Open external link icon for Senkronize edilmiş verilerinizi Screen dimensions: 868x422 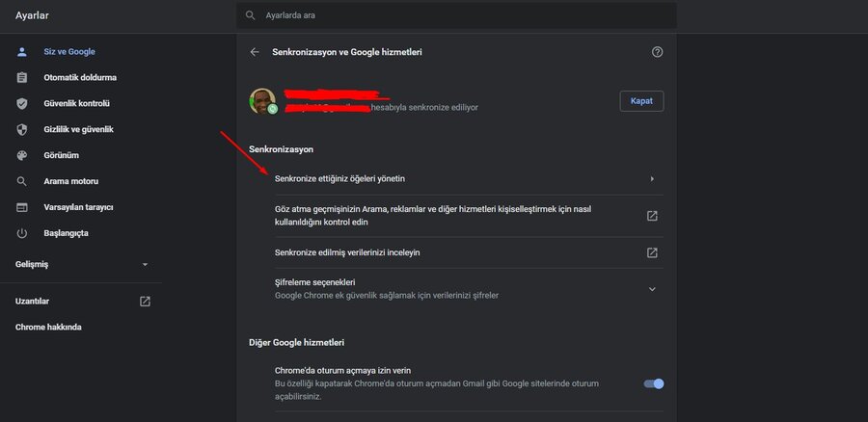click(652, 252)
